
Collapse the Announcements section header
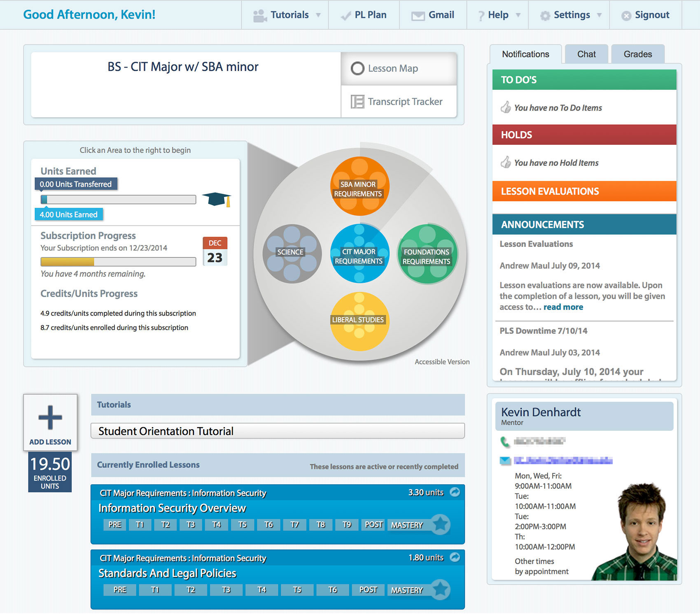click(584, 224)
